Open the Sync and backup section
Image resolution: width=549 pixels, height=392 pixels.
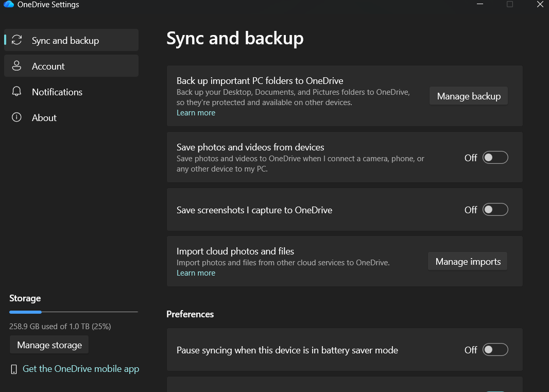pyautogui.click(x=72, y=40)
